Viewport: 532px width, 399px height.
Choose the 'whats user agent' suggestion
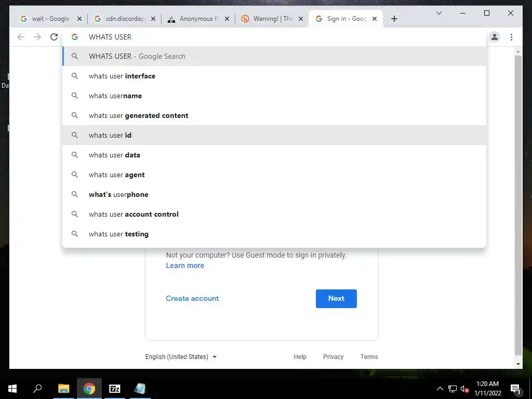tap(274, 175)
